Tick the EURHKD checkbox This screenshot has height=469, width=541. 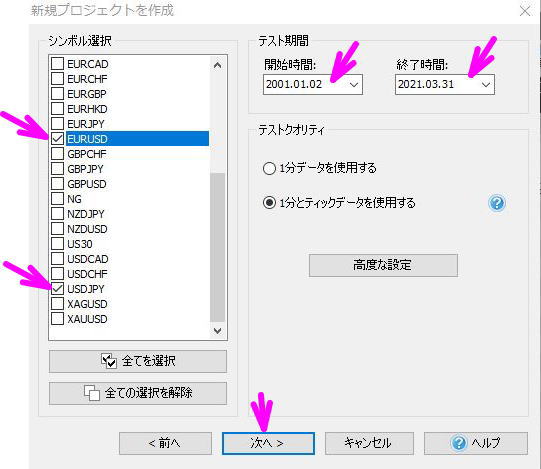tap(57, 109)
